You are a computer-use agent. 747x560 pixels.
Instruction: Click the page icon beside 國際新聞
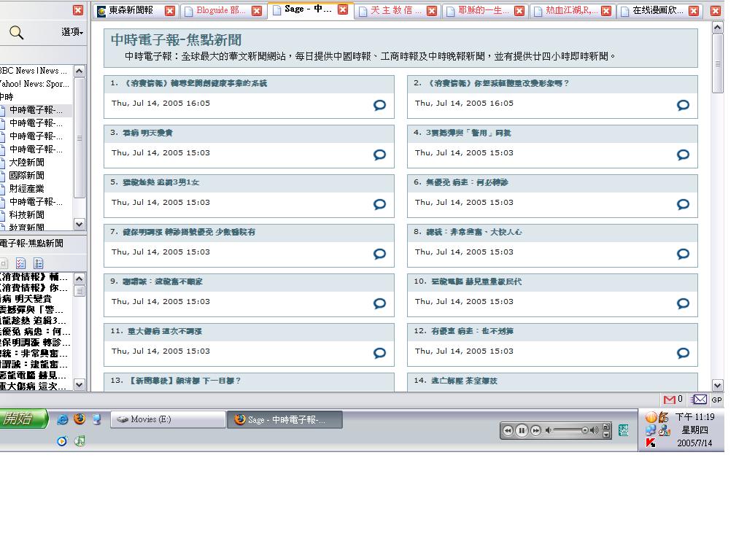(2, 176)
